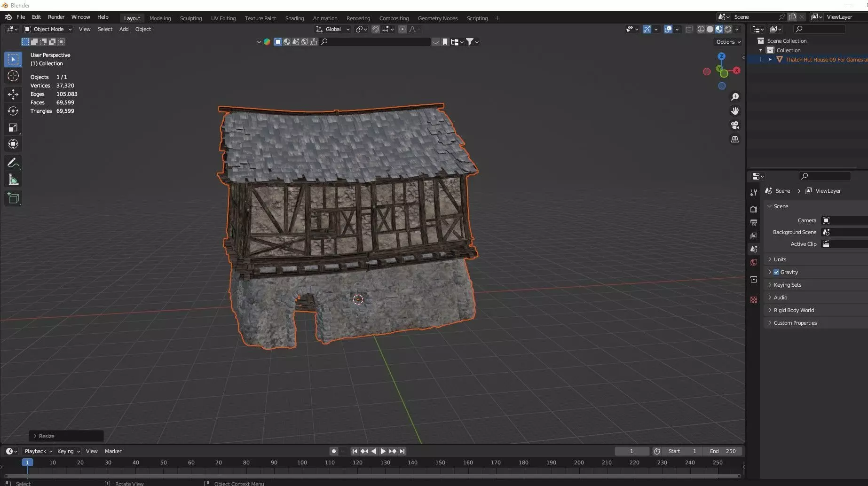Toggle viewport gizmos visibility

tap(647, 29)
